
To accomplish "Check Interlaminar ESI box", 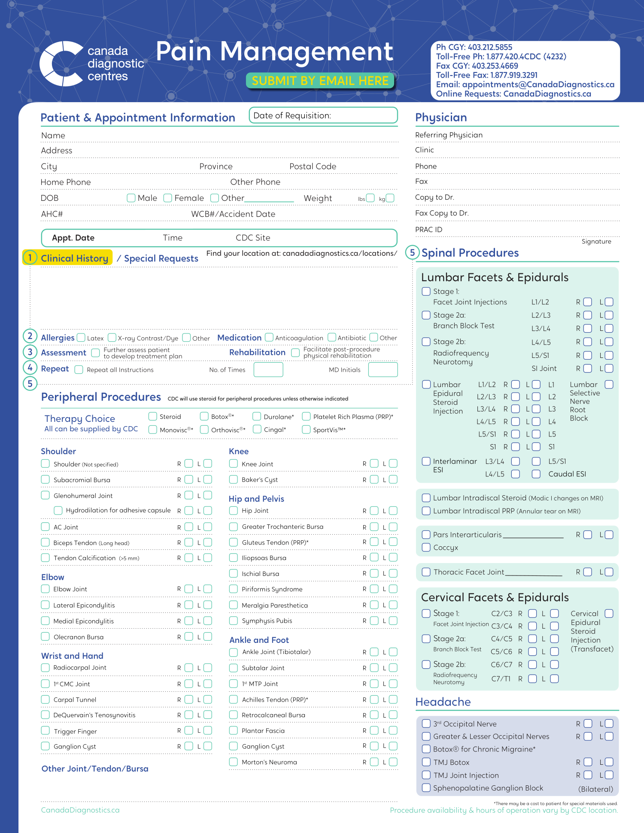I will point(426,461).
